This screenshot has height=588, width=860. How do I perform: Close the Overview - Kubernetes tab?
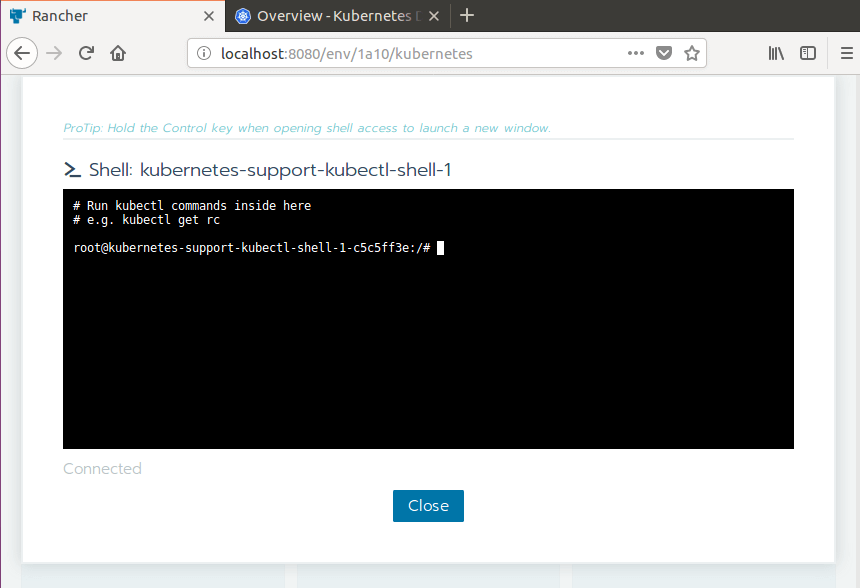pyautogui.click(x=434, y=16)
